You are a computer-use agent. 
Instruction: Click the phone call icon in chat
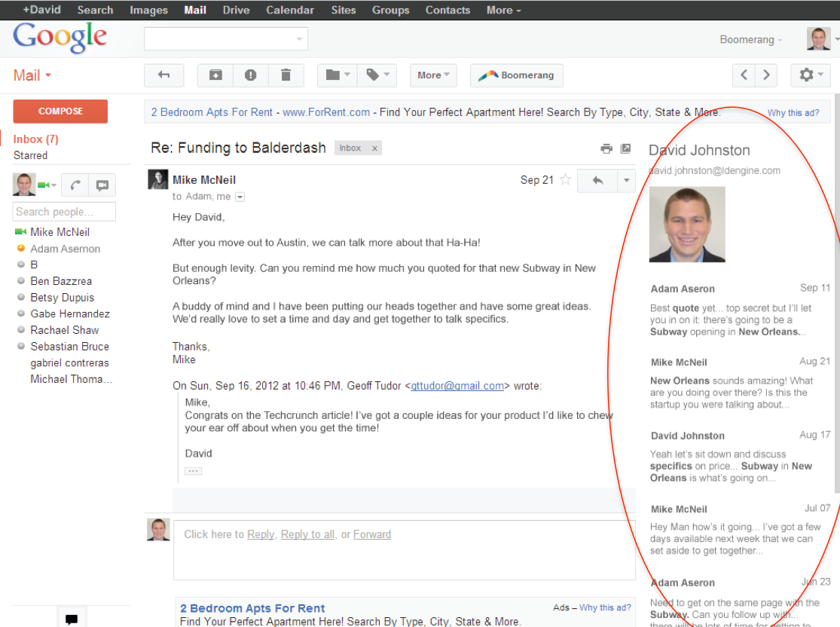tap(75, 185)
